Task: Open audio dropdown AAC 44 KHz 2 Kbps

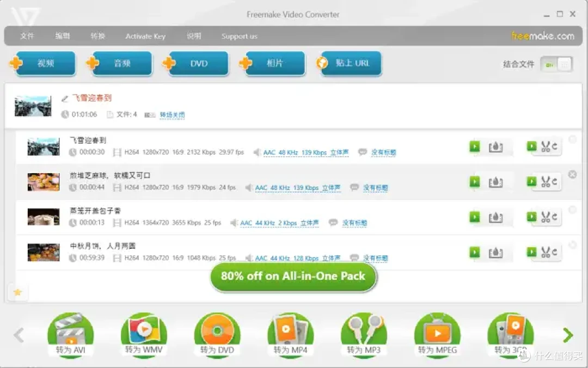Action: [x=279, y=223]
